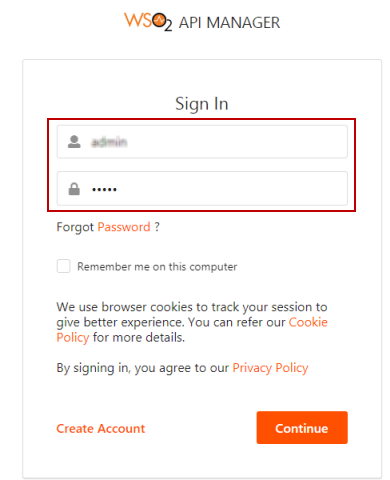
Task: Click the pulse circle in WSO2 logo
Action: point(159,21)
